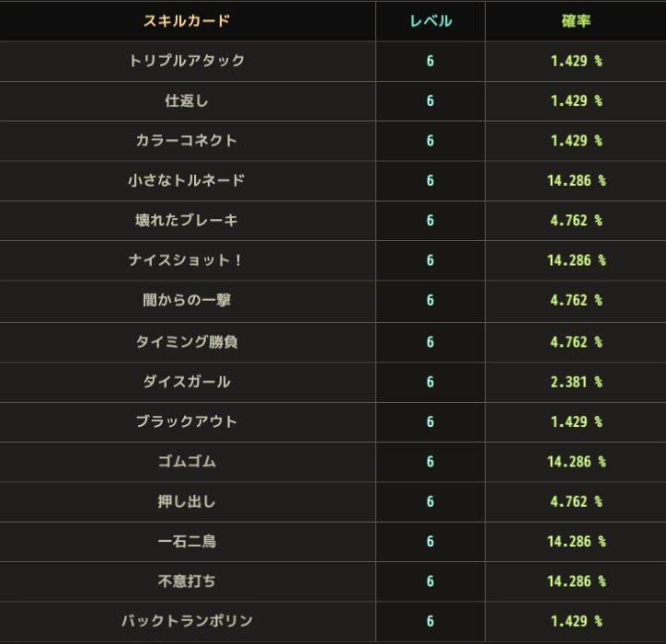This screenshot has height=644, width=666.
Task: Click the バックトランポリン skill card name
Action: 187,621
